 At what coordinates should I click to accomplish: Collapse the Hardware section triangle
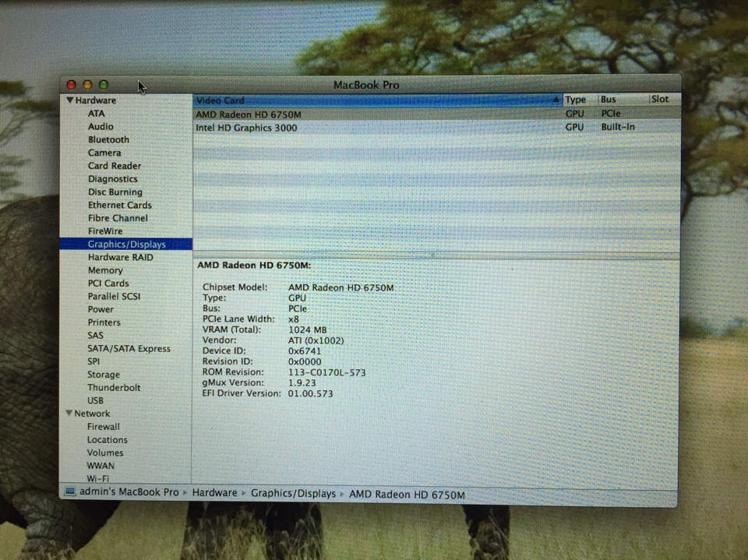point(70,100)
